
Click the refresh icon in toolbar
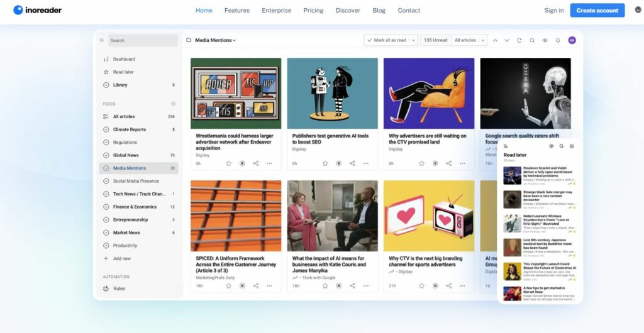(519, 40)
